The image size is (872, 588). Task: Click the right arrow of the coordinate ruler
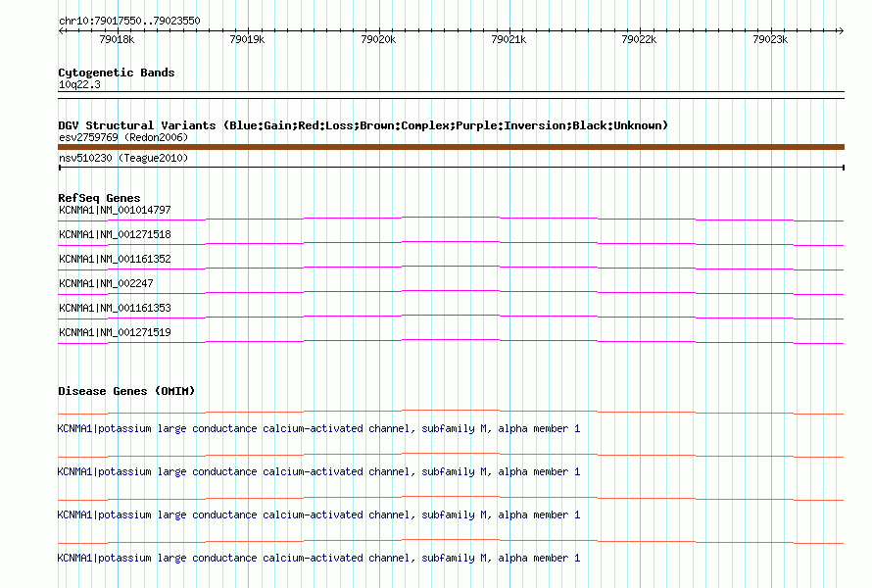(841, 30)
